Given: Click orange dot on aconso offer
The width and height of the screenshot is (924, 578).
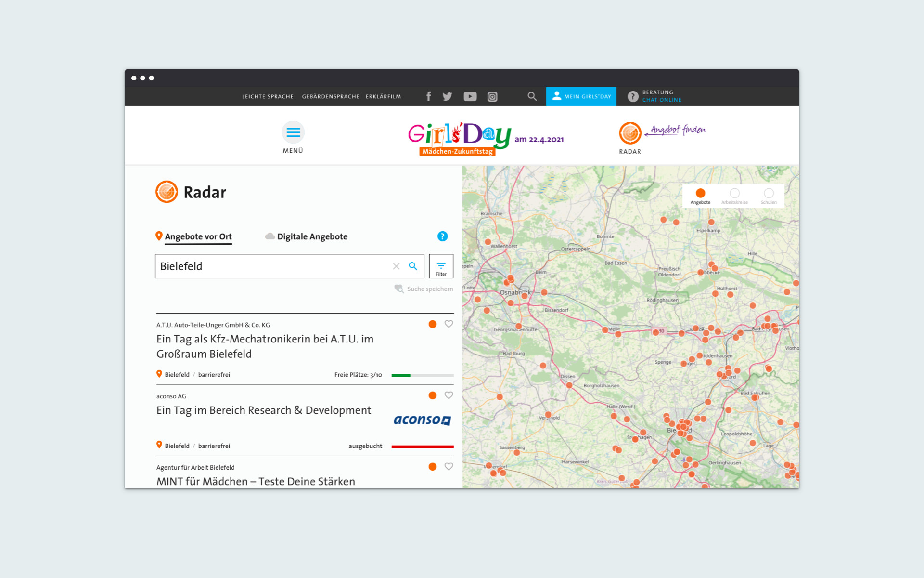Looking at the screenshot, I should pyautogui.click(x=433, y=395).
